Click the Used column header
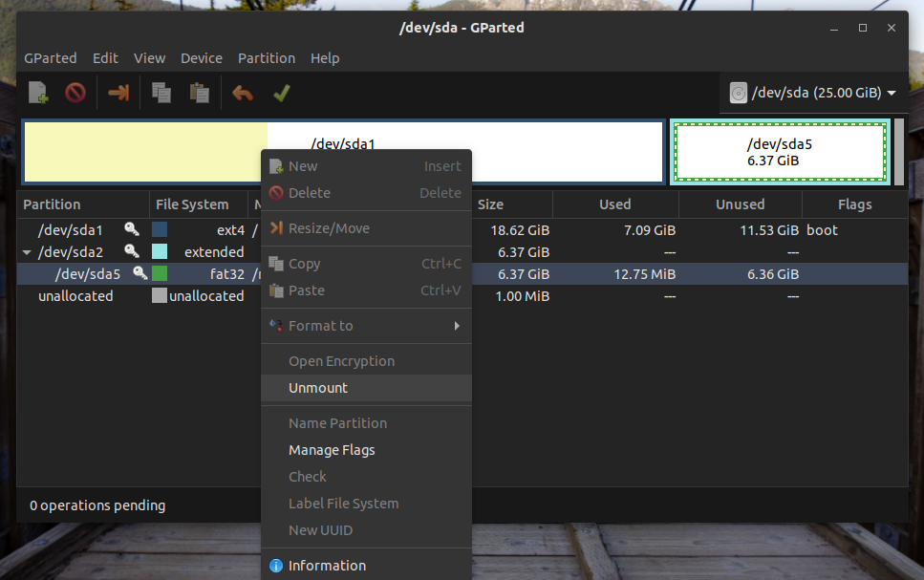The width and height of the screenshot is (924, 580). [x=615, y=204]
